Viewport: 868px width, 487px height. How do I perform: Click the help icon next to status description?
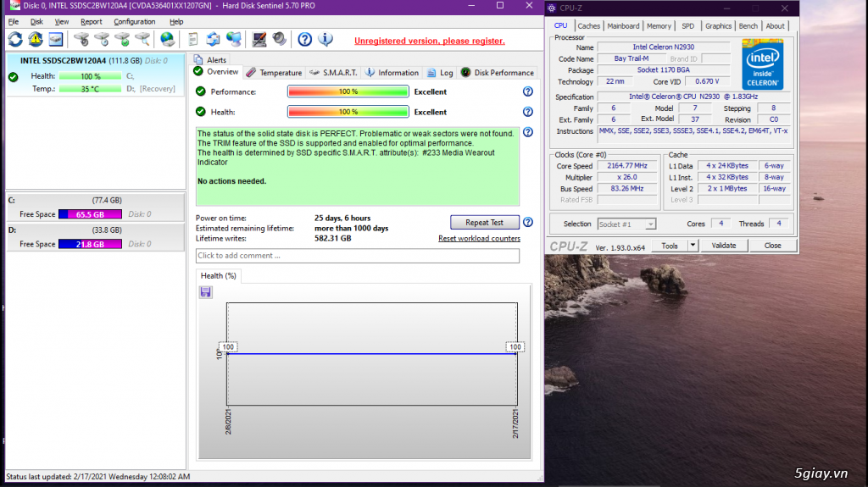(x=528, y=132)
